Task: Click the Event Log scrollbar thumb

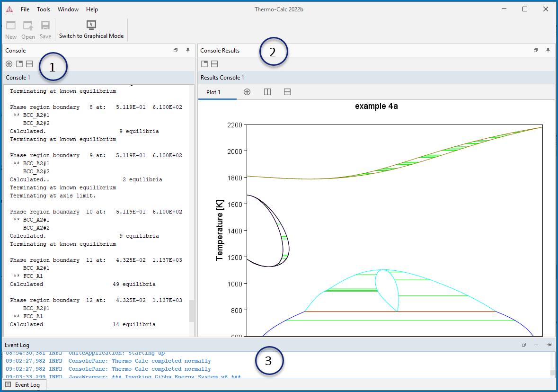Action: (552, 373)
